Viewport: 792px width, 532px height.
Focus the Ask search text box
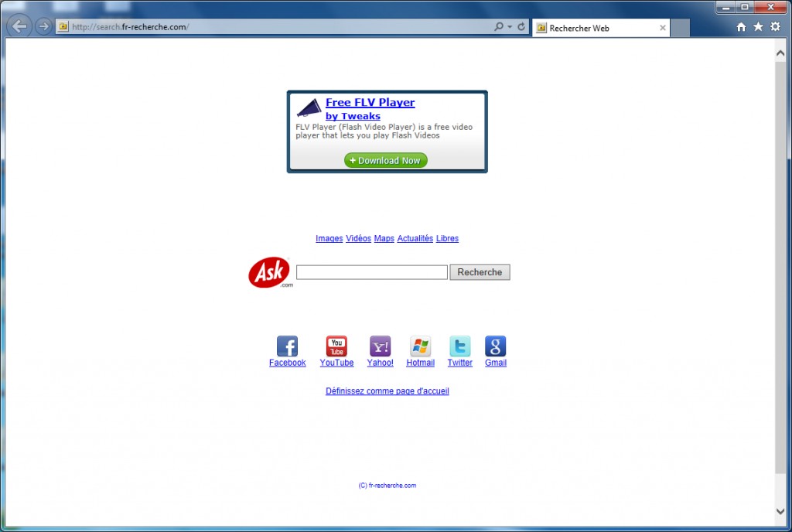point(372,272)
